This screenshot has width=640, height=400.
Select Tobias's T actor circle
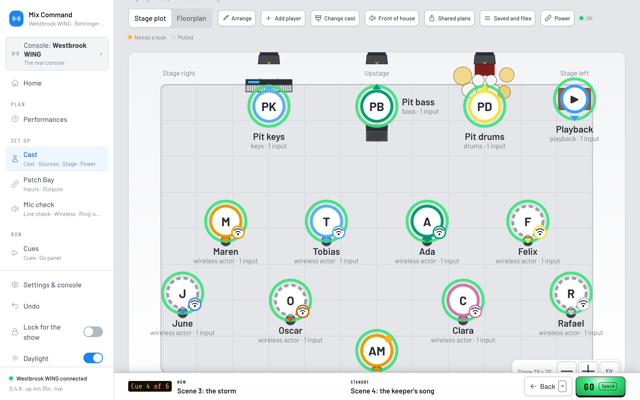[x=326, y=222]
